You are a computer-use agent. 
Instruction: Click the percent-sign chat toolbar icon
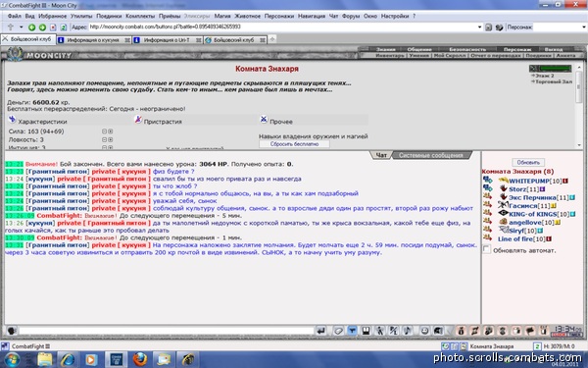(393, 331)
